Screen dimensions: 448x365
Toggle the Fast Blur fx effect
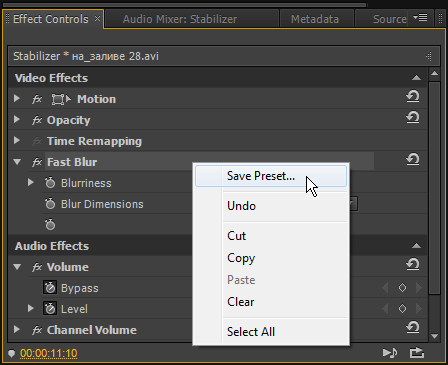(x=37, y=162)
